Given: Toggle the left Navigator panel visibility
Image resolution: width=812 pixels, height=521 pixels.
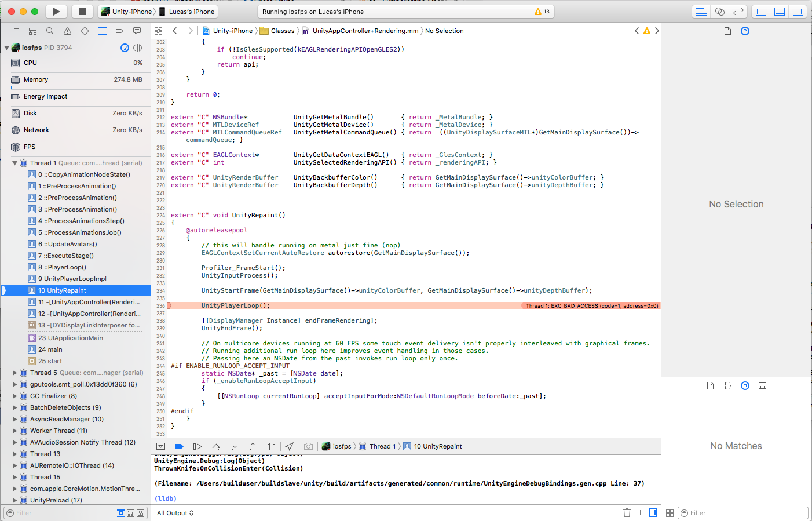Looking at the screenshot, I should coord(761,12).
